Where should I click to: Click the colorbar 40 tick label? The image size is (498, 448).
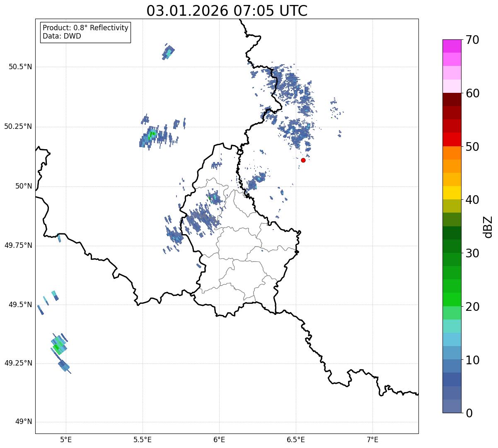473,200
